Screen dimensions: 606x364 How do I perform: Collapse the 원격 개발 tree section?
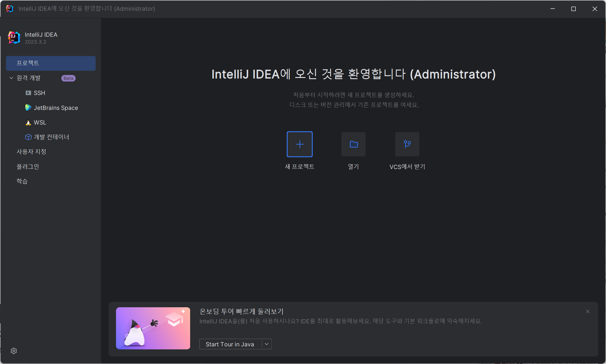11,78
